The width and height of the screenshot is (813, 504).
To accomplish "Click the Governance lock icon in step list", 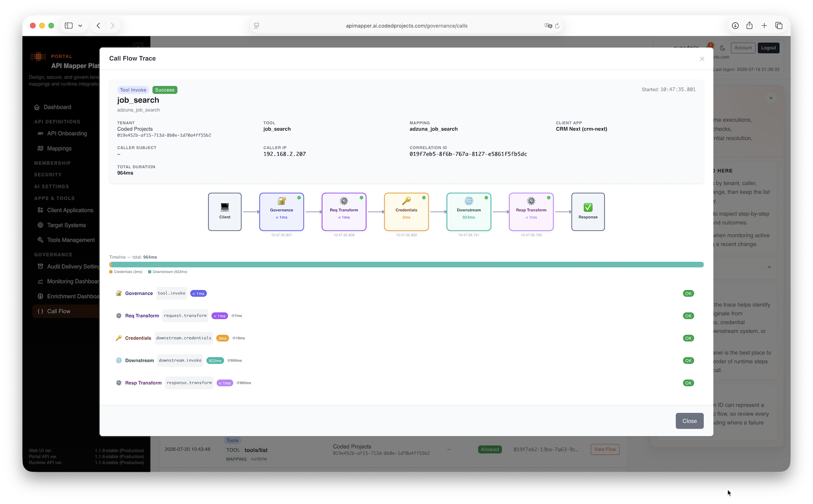I will 119,293.
